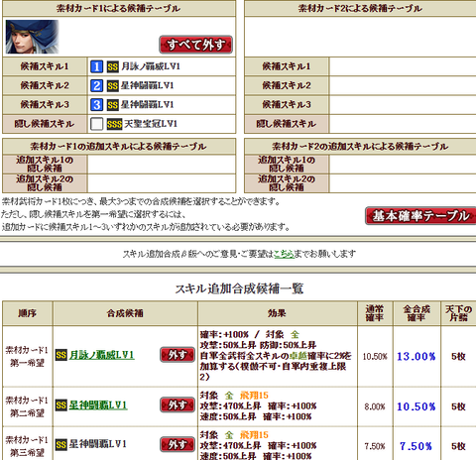Click the SS rank icon in candidate skill 2 row
This screenshot has width=476, height=460.
(113, 86)
